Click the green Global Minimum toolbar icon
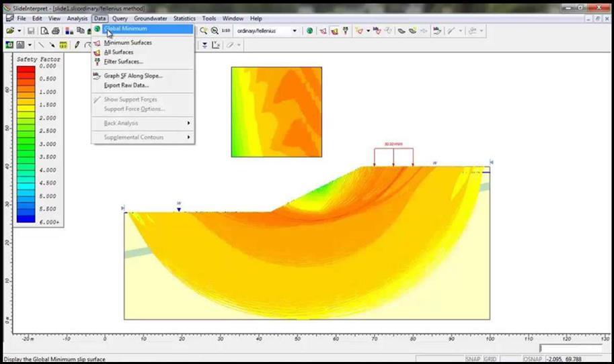The image size is (614, 364). tap(310, 31)
